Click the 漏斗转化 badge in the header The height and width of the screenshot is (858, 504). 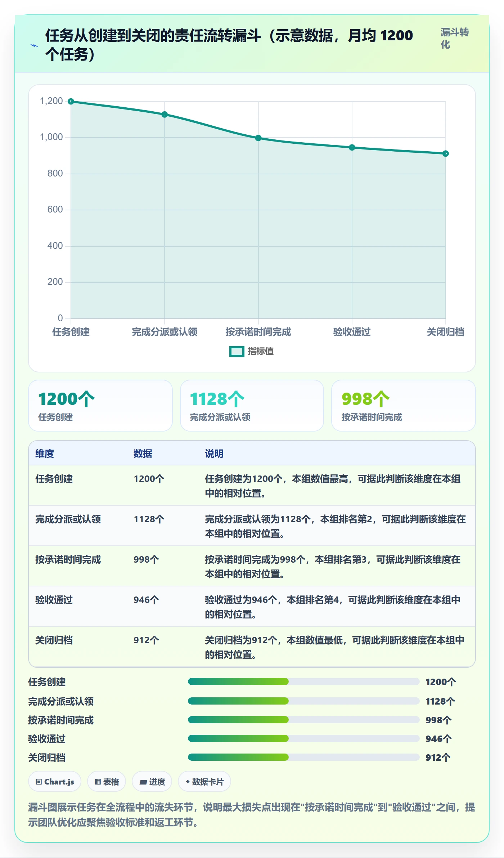[x=454, y=39]
